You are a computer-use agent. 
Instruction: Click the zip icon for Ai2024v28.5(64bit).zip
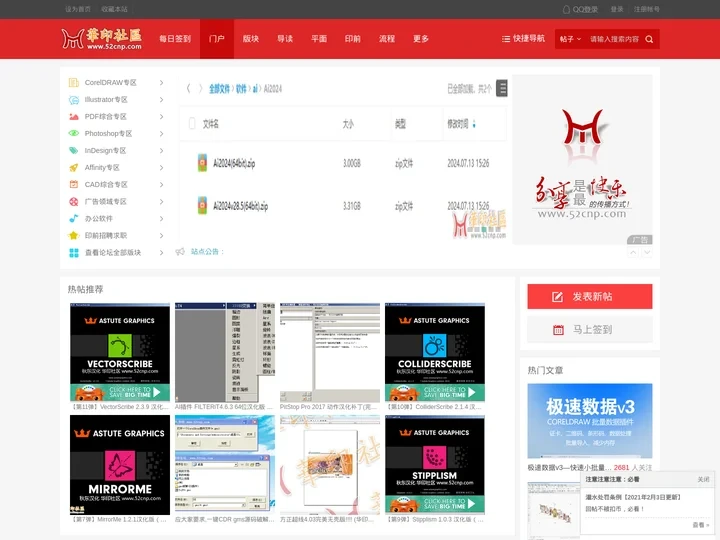click(202, 205)
